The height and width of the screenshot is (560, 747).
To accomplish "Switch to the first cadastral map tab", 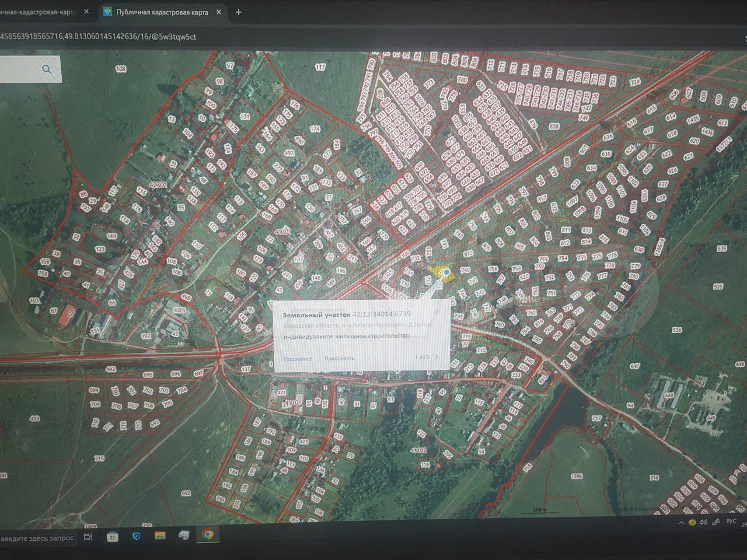I will pyautogui.click(x=38, y=12).
